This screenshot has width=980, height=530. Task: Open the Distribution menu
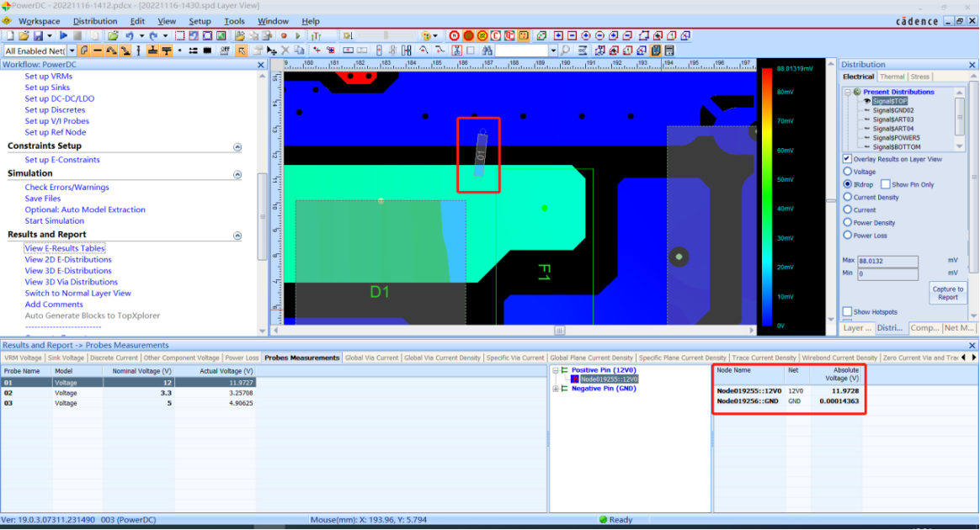coord(95,20)
